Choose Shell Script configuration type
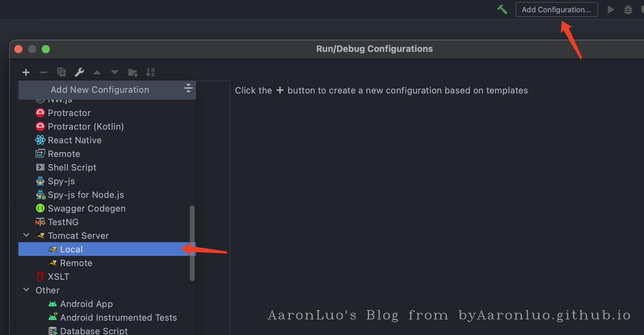Image resolution: width=644 pixels, height=335 pixels. click(107, 167)
